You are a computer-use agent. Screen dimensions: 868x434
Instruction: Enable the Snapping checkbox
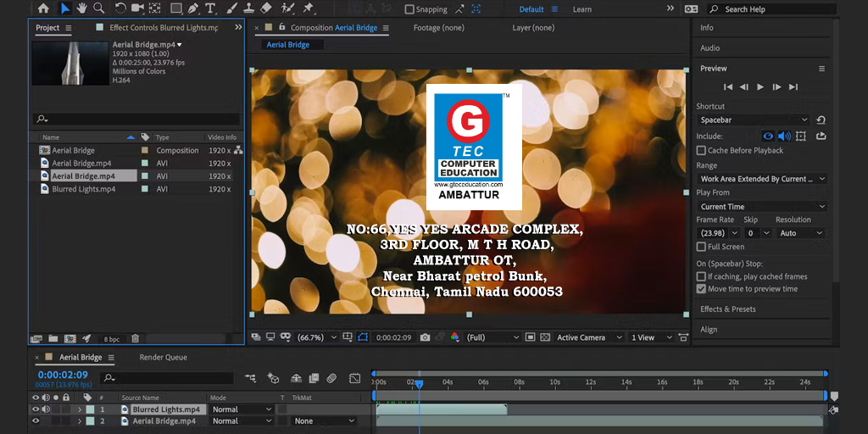tap(409, 9)
